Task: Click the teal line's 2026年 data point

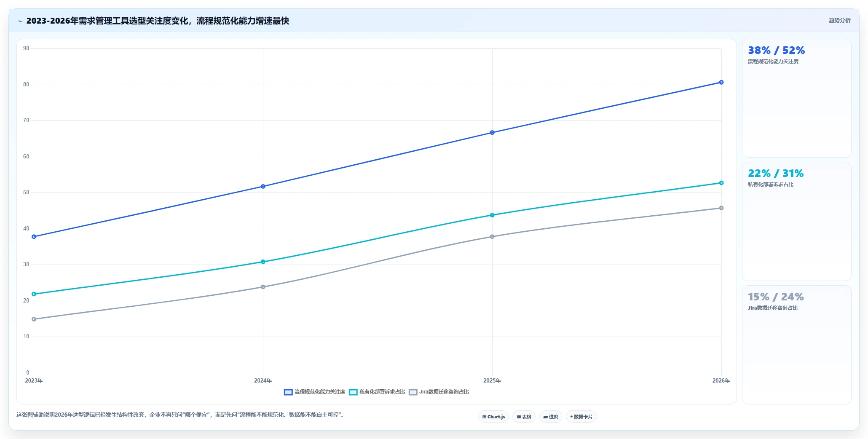Action: pos(721,183)
